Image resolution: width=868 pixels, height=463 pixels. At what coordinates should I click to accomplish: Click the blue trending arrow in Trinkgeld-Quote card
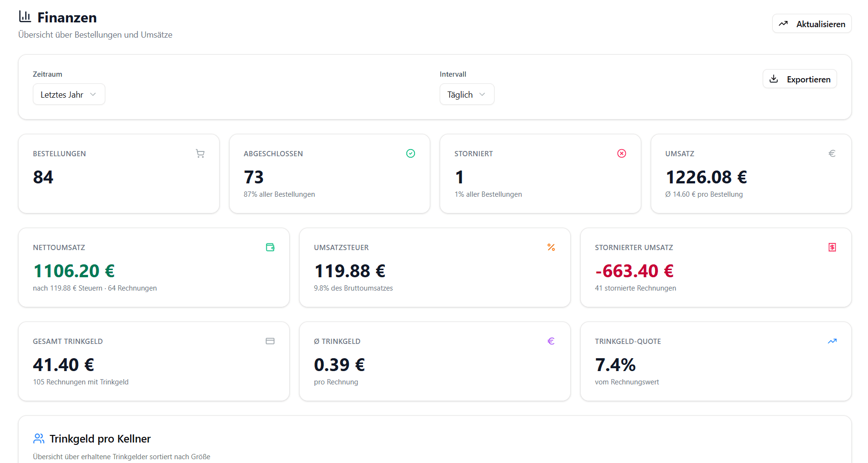pos(832,341)
